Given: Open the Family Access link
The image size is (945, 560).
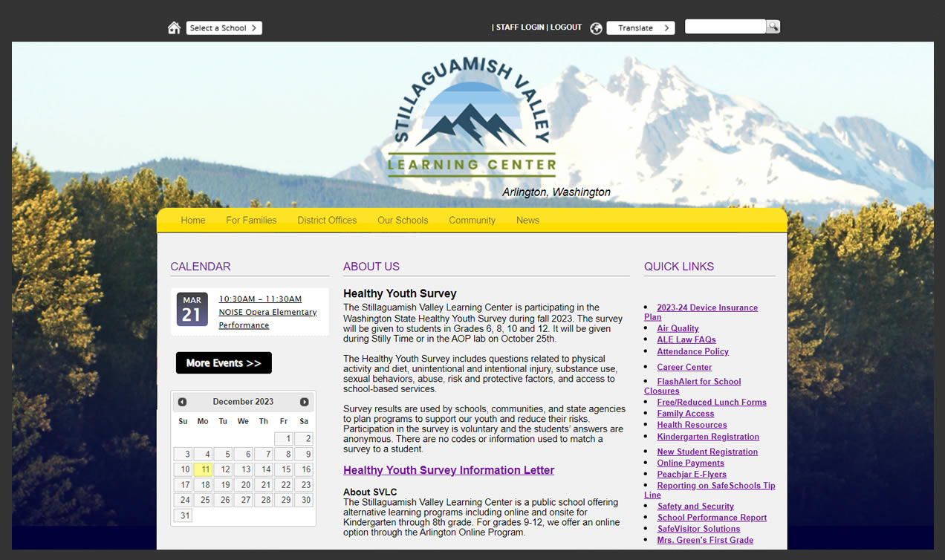Looking at the screenshot, I should [x=685, y=414].
